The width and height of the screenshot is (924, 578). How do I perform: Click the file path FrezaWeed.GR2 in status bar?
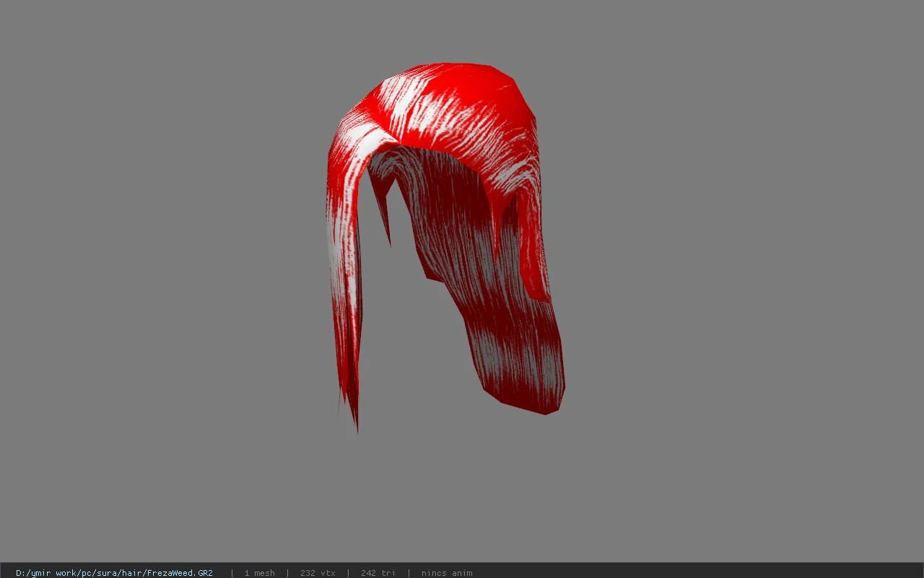114,573
